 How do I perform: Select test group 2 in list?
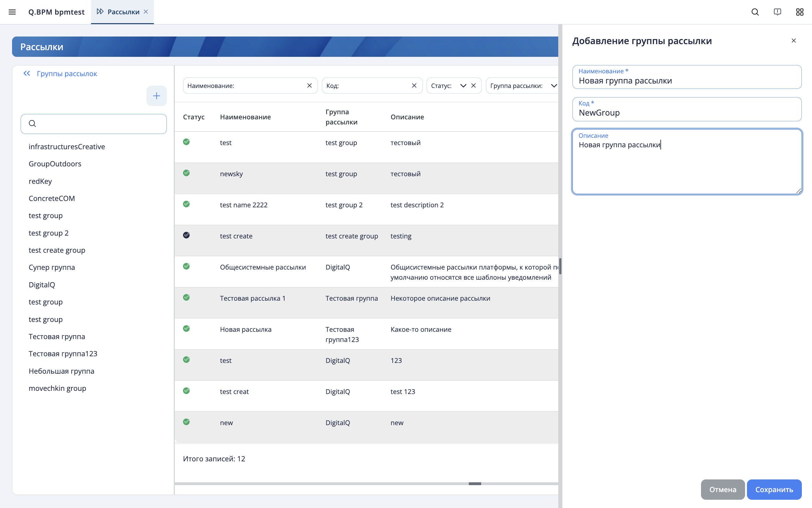point(49,233)
